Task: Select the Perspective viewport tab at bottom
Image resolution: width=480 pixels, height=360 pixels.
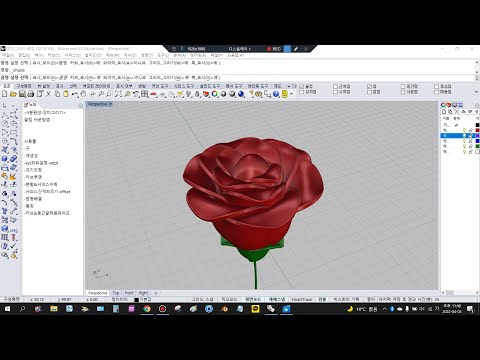Action: coord(98,293)
